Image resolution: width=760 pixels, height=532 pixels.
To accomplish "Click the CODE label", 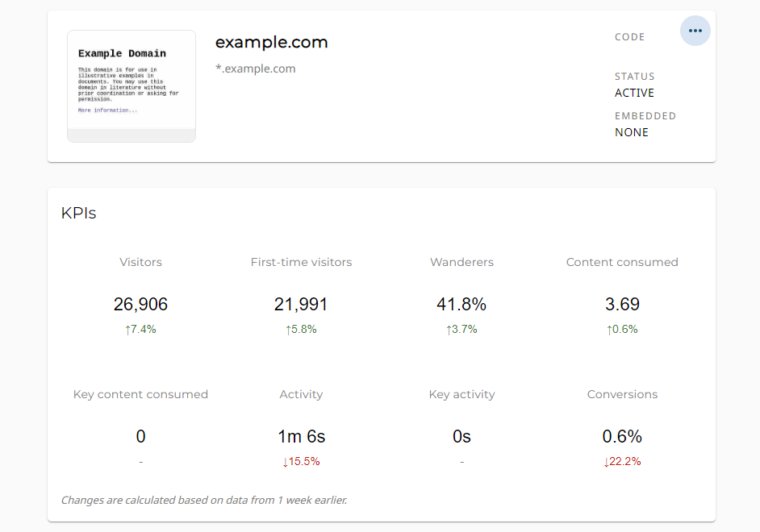I will 629,37.
